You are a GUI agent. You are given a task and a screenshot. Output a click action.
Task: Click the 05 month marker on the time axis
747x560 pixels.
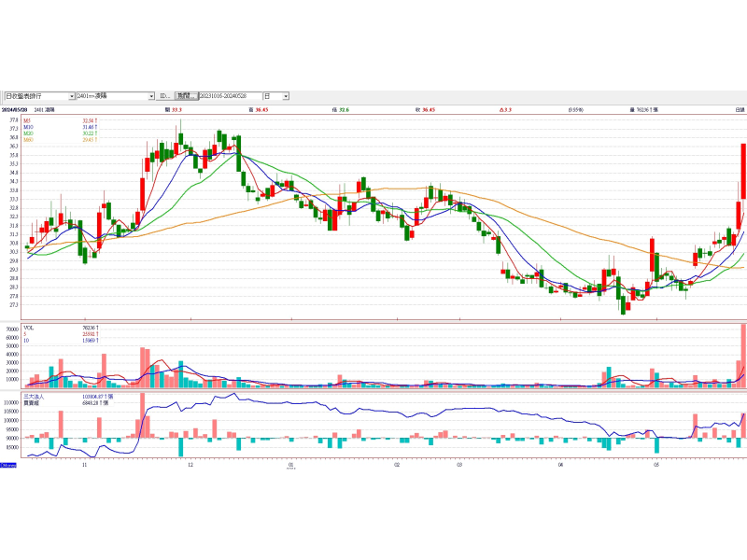(x=656, y=463)
